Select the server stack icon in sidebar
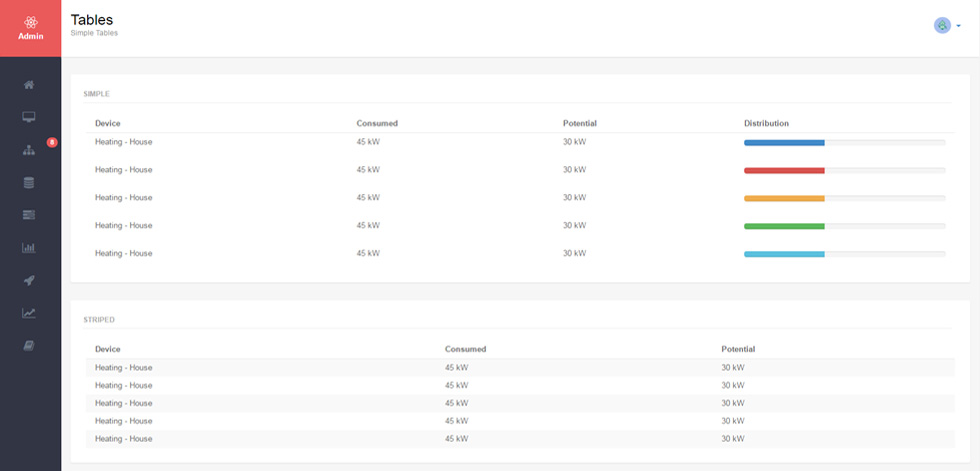 [29, 215]
